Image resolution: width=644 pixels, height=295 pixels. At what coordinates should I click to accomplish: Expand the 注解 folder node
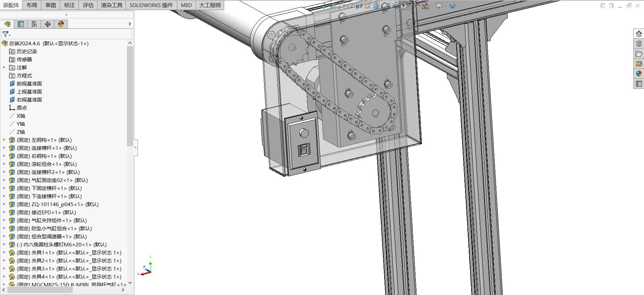point(4,67)
